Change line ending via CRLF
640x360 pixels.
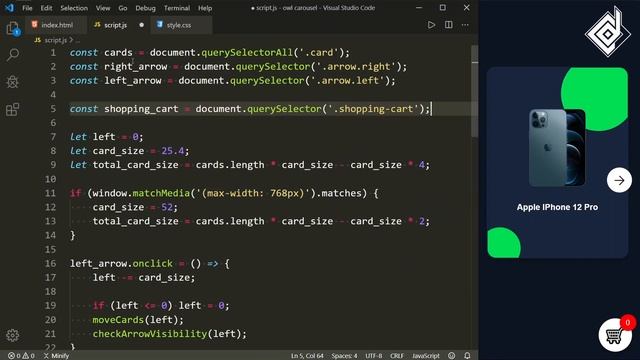tap(397, 356)
